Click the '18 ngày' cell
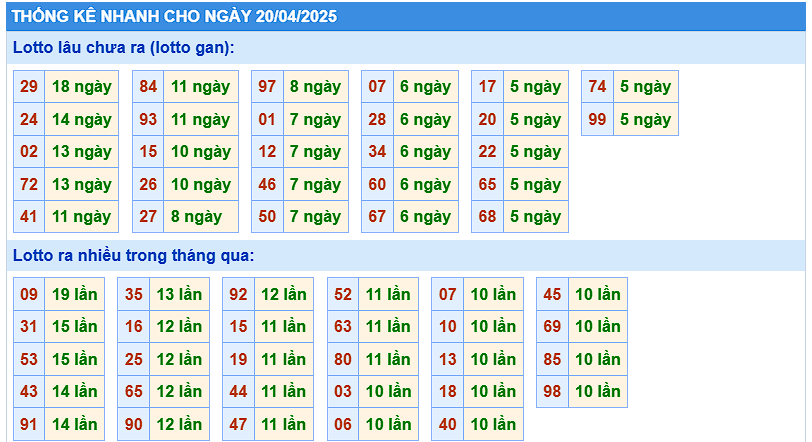The image size is (812, 442). (x=81, y=86)
